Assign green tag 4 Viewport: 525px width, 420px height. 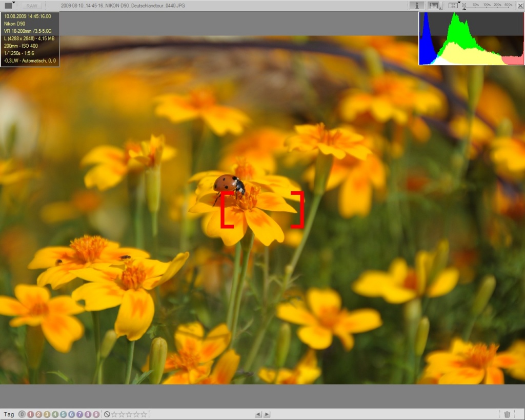pyautogui.click(x=55, y=414)
